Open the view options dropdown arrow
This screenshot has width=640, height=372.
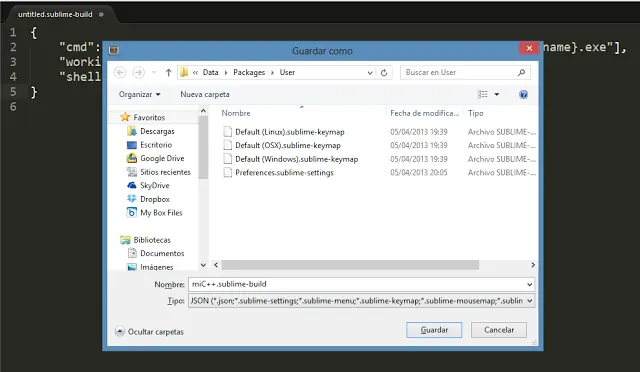point(497,94)
